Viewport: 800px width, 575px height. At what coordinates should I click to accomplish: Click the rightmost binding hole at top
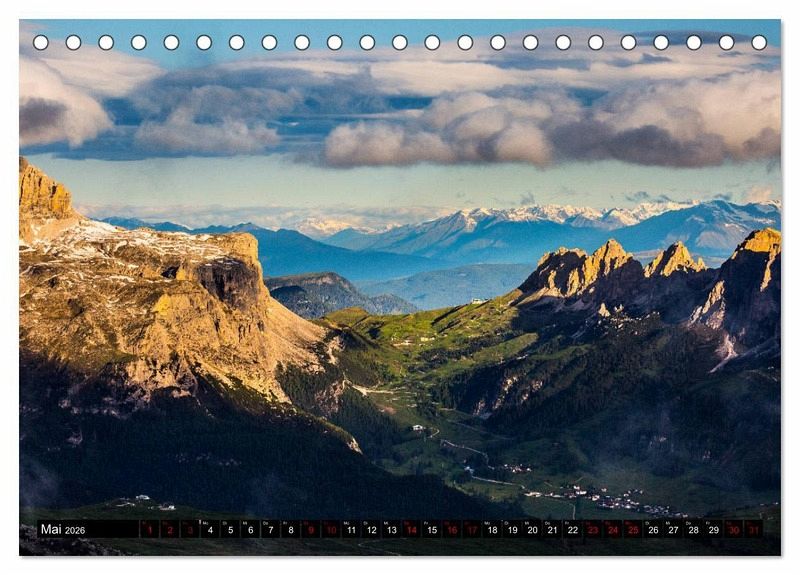coord(759,42)
